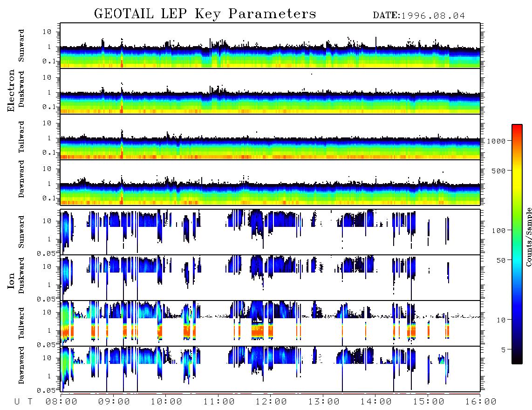Click the 13:00 time tick label
Image resolution: width=532 pixels, height=410 pixels.
click(x=324, y=402)
